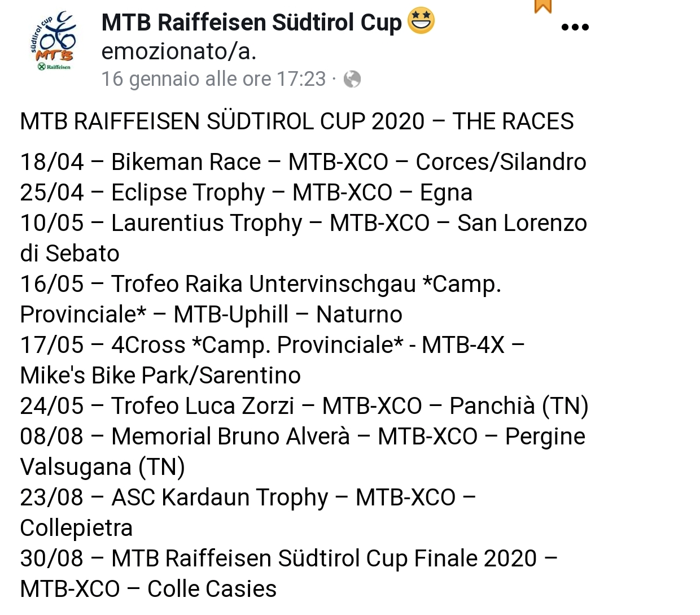Click the small Raiffeisen logo under avatar
The height and width of the screenshot is (615, 700).
54,67
